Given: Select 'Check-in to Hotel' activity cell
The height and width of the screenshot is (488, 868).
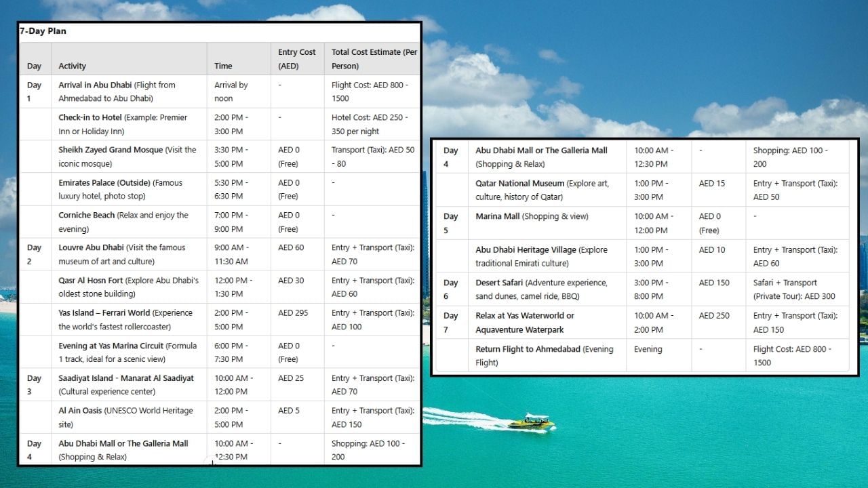Looking at the screenshot, I should click(129, 124).
